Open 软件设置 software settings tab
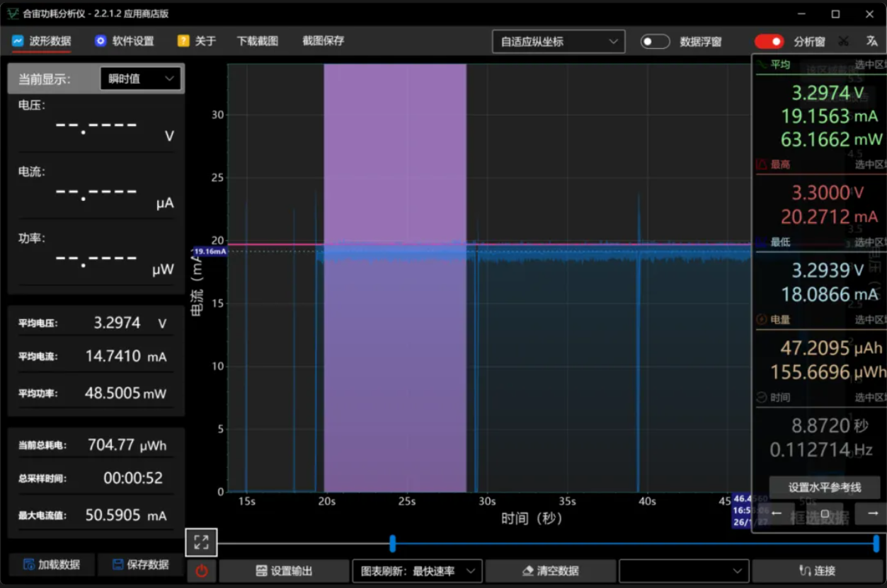Screen dimensions: 887x588 (x=125, y=41)
